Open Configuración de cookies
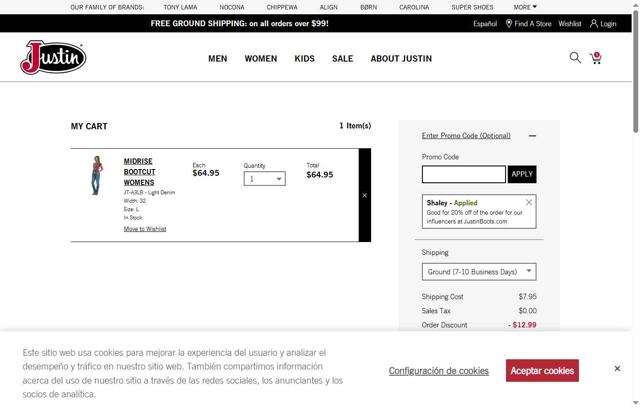Image resolution: width=640 pixels, height=408 pixels. click(439, 370)
